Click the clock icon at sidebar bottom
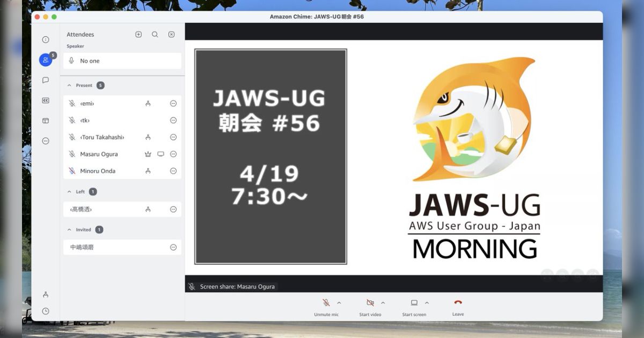The image size is (644, 338). coord(45,311)
